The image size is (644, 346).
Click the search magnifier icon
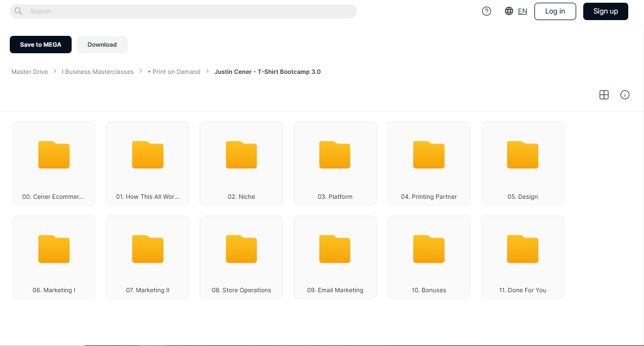tap(18, 11)
